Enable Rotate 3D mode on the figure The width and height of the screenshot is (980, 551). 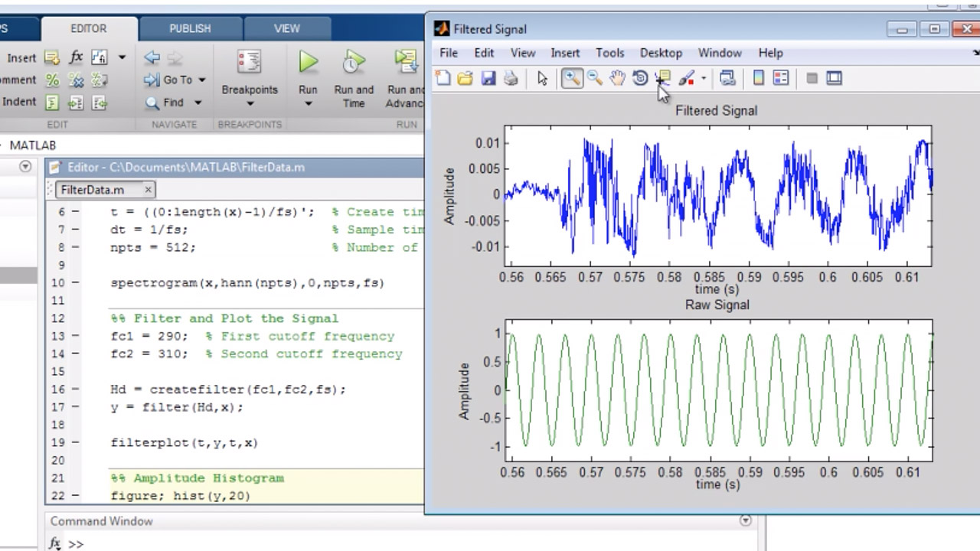click(640, 77)
